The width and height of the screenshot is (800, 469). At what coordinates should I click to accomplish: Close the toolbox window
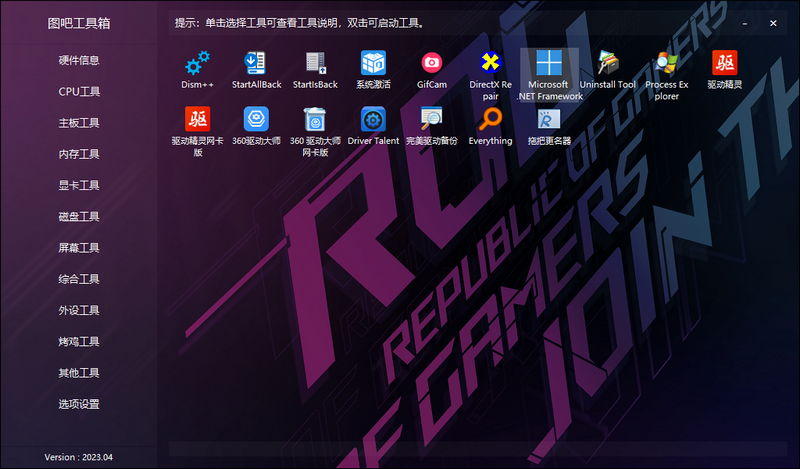click(x=773, y=23)
